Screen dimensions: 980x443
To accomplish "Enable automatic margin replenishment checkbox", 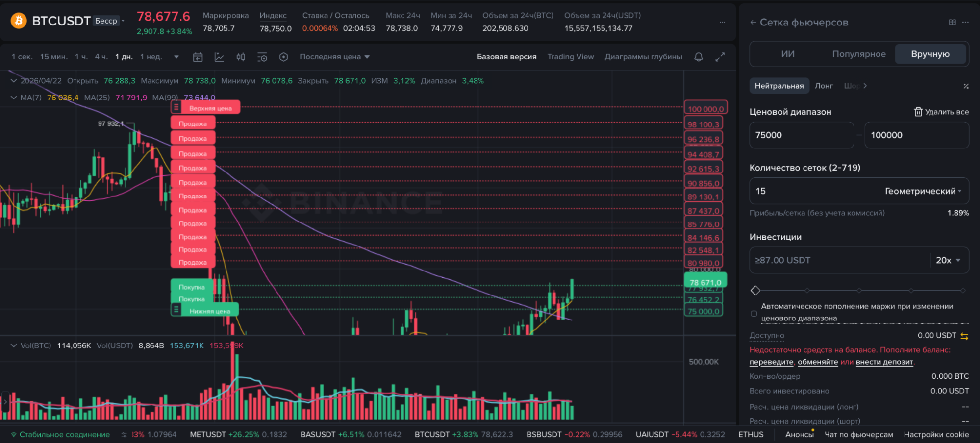I will point(754,314).
